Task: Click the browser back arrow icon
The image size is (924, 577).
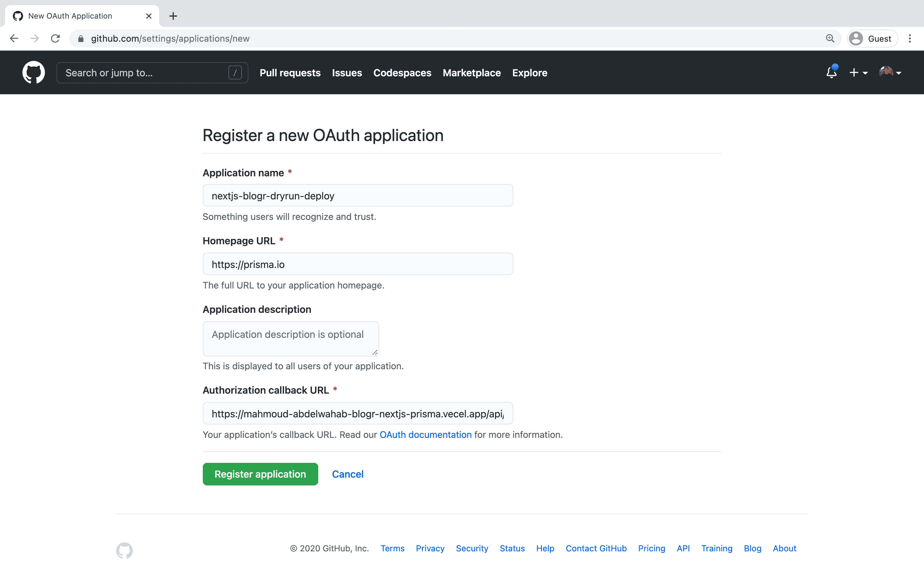Action: [14, 38]
